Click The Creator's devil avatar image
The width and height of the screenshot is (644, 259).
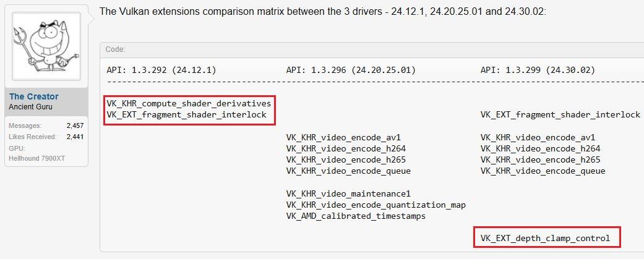coord(46,48)
